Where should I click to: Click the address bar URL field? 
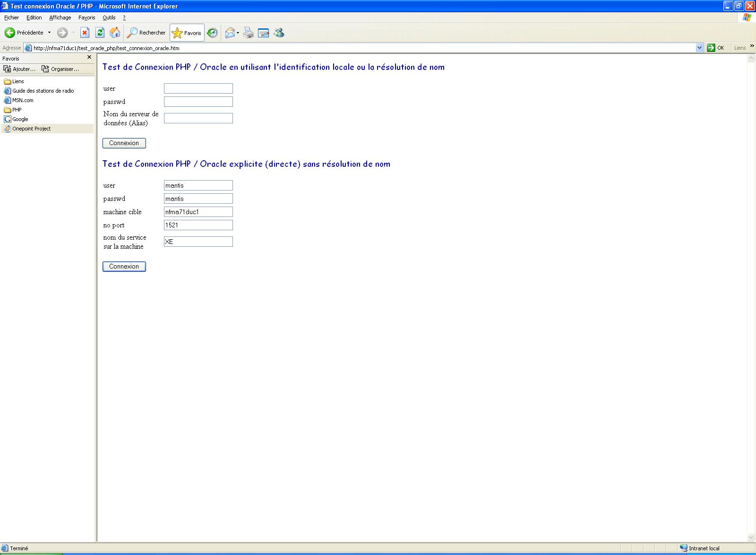364,48
